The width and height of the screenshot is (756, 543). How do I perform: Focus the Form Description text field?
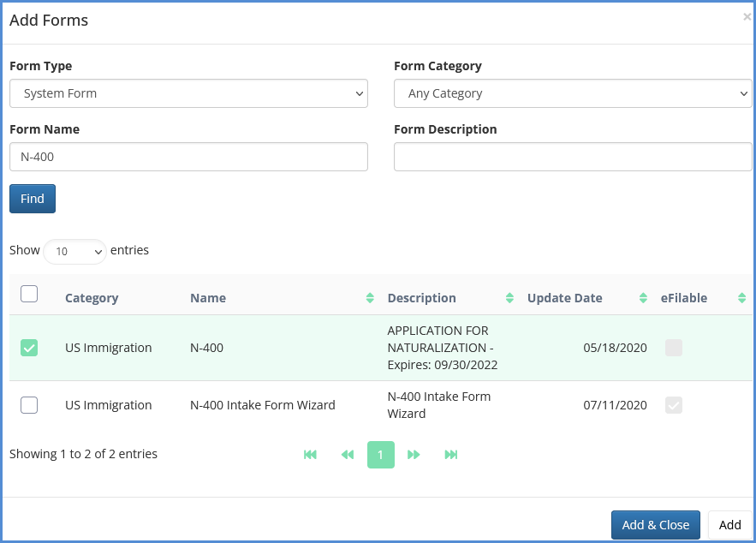[572, 157]
